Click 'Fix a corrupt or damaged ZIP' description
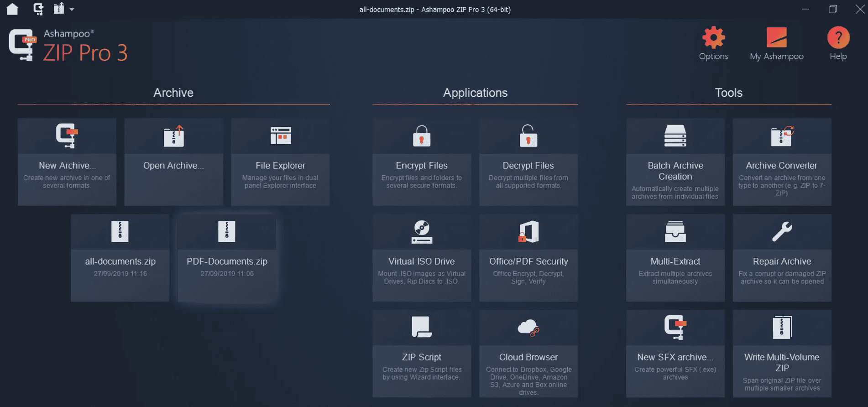This screenshot has height=407, width=868. click(x=782, y=277)
